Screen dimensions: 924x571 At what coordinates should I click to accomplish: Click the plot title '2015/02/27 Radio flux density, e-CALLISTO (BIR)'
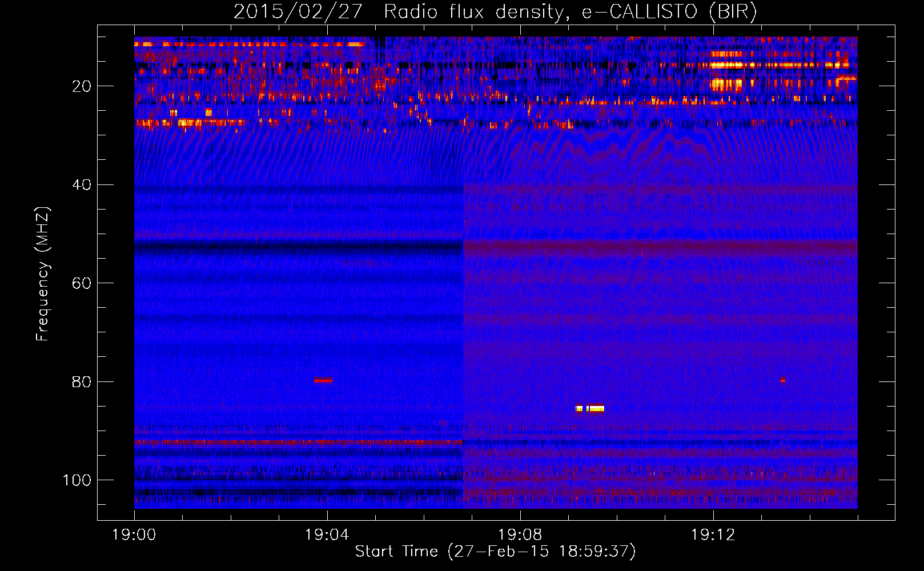pos(495,11)
